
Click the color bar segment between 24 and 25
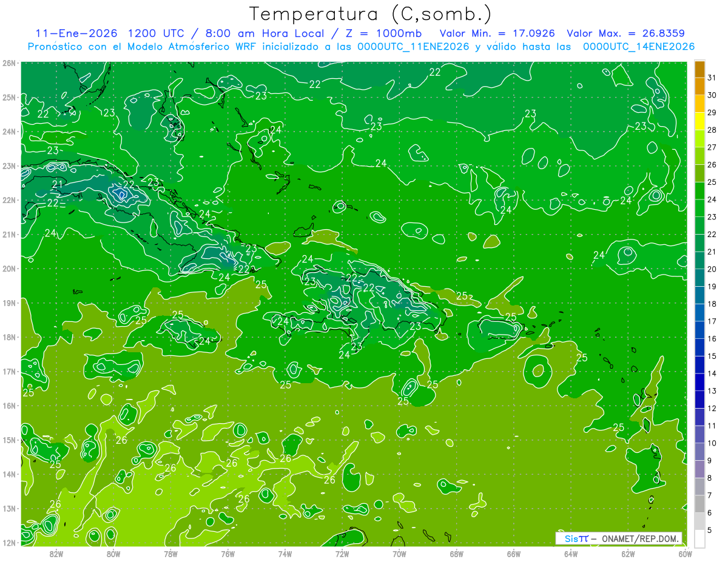tap(699, 191)
